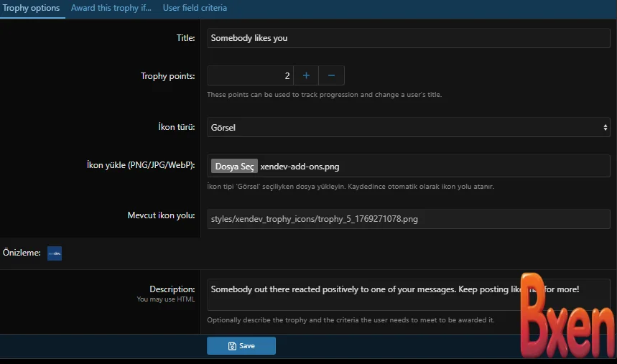Click the İkon yükle (PNG/JPG/WebP) label
Image resolution: width=617 pixels, height=364 pixels.
tap(140, 164)
